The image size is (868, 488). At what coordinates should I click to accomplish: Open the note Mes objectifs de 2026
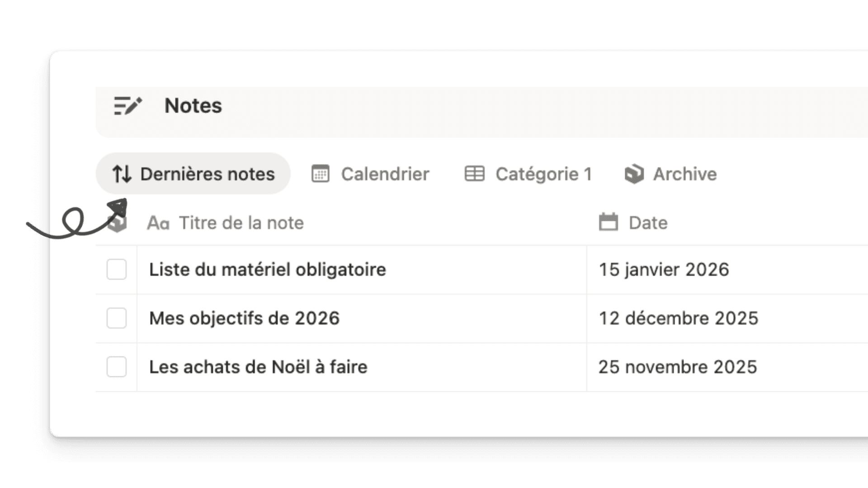click(x=245, y=319)
